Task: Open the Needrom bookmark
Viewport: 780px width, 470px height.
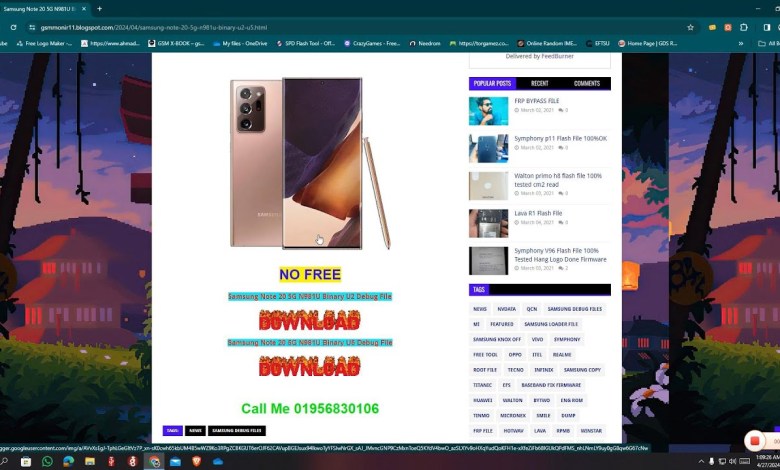Action: 425,43
